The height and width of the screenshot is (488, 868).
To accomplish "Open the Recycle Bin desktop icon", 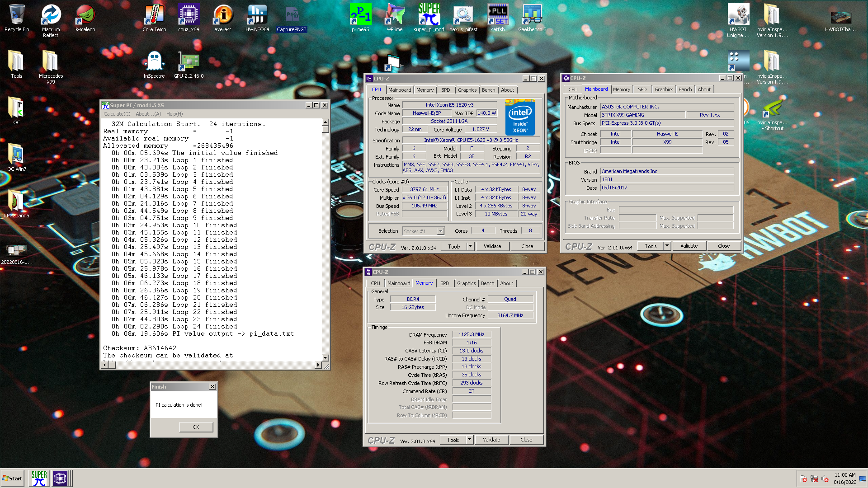I will click(x=17, y=18).
